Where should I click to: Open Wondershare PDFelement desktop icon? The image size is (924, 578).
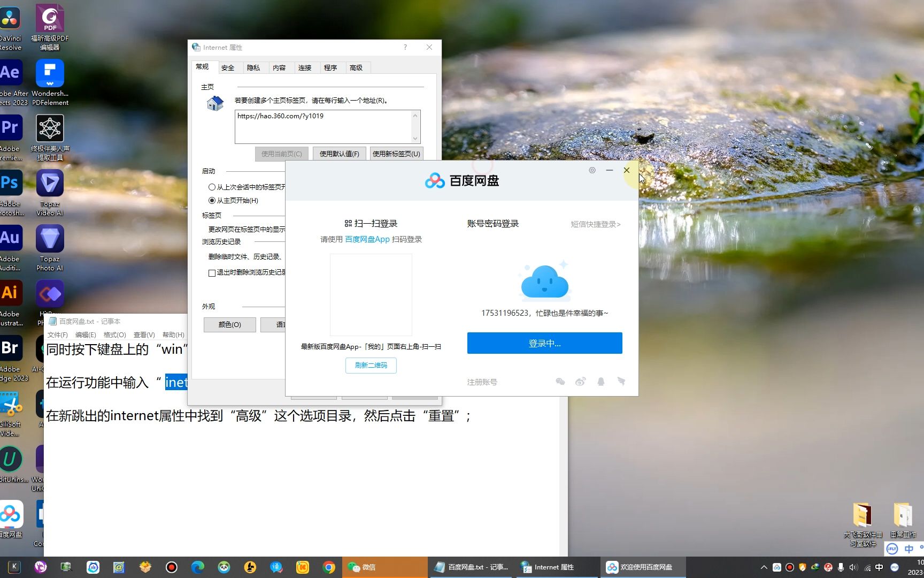click(50, 82)
